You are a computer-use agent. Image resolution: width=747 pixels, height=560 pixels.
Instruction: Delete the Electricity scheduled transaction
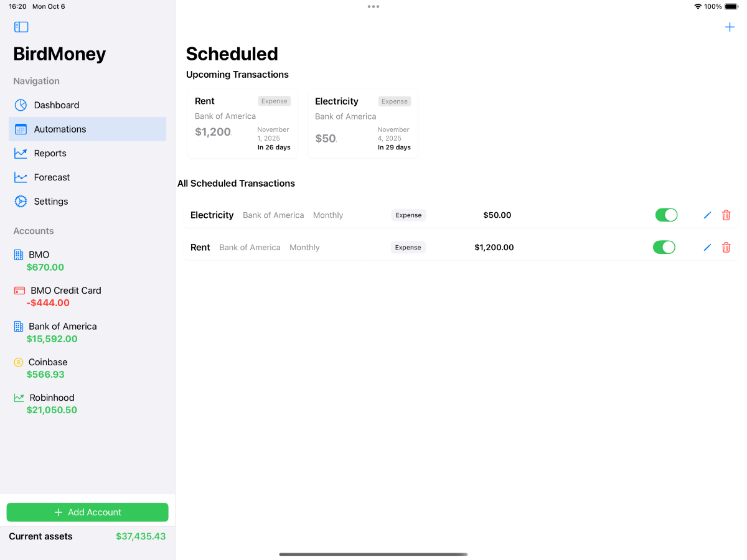pyautogui.click(x=726, y=215)
